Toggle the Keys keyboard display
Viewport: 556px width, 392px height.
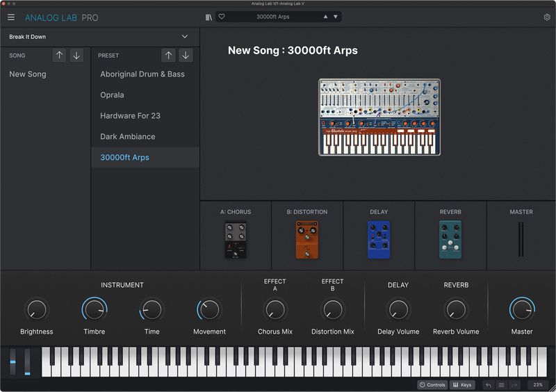462,385
